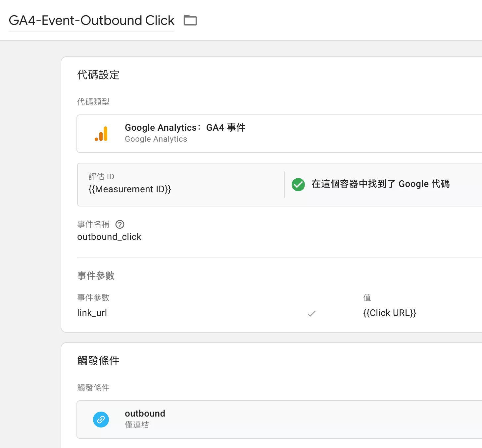Click the {{Measurement ID}} value

(130, 189)
